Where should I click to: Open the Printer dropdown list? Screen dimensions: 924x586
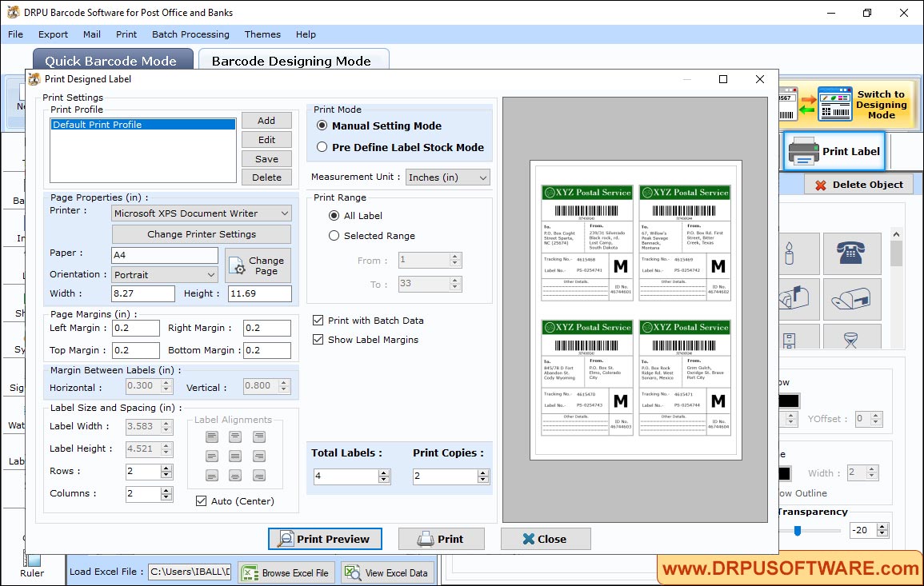pyautogui.click(x=202, y=213)
